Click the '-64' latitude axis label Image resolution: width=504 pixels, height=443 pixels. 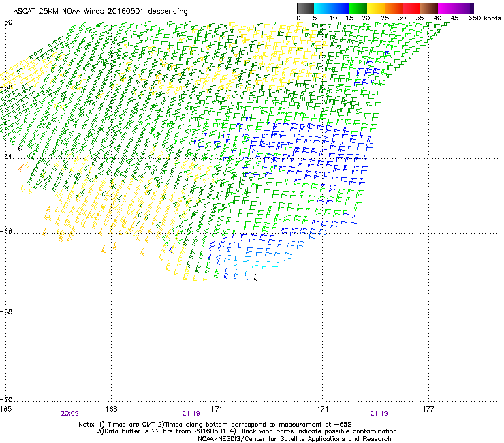point(6,157)
